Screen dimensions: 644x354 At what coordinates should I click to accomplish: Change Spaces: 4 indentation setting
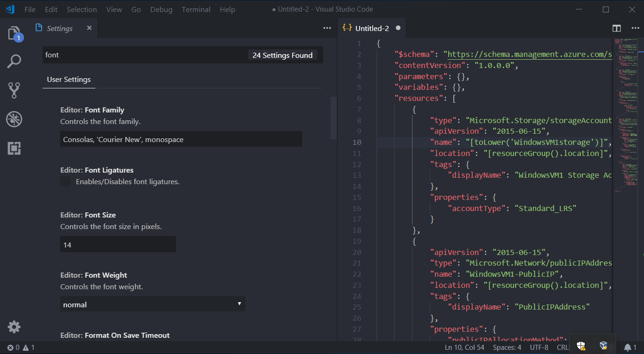[x=507, y=347]
